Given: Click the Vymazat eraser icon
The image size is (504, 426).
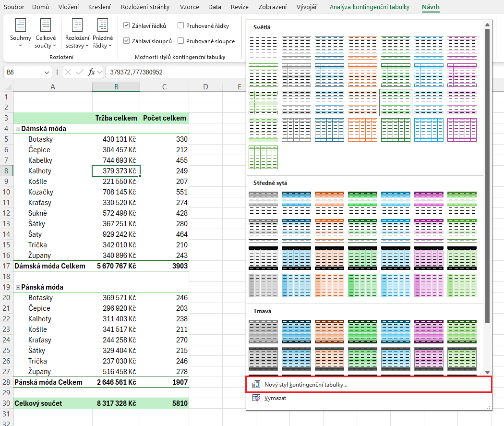Looking at the screenshot, I should tap(256, 398).
